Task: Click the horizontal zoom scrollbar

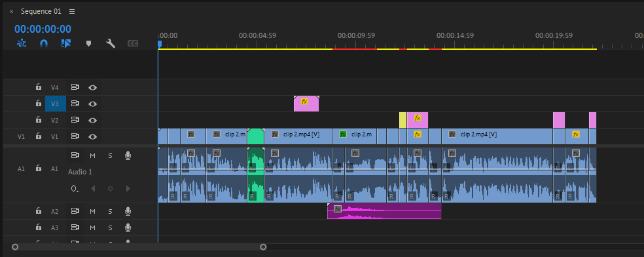Action: click(x=139, y=247)
